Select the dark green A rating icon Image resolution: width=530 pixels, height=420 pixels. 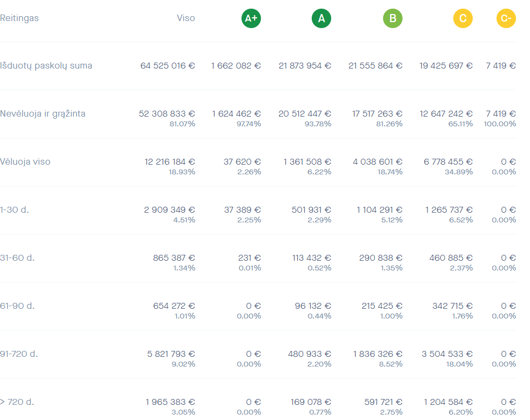click(321, 18)
